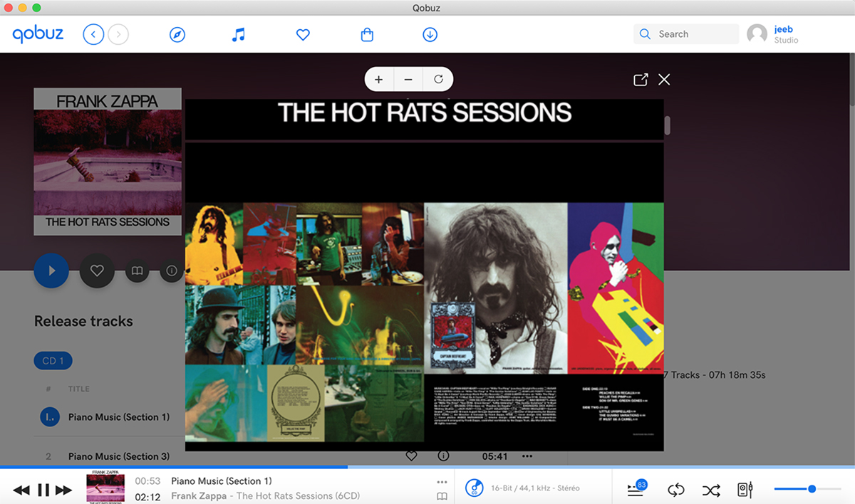Click the booklet viewer scrollbar
Screen dimensions: 855x504
668,126
